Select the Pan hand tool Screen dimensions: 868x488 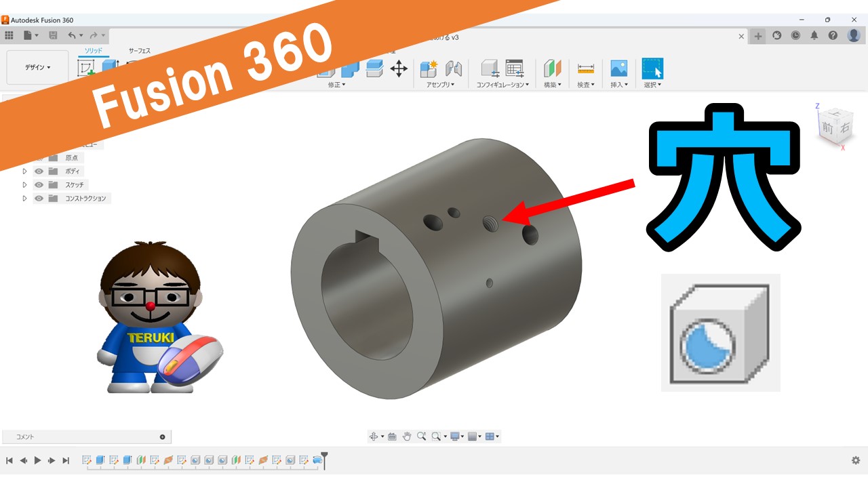coord(407,436)
